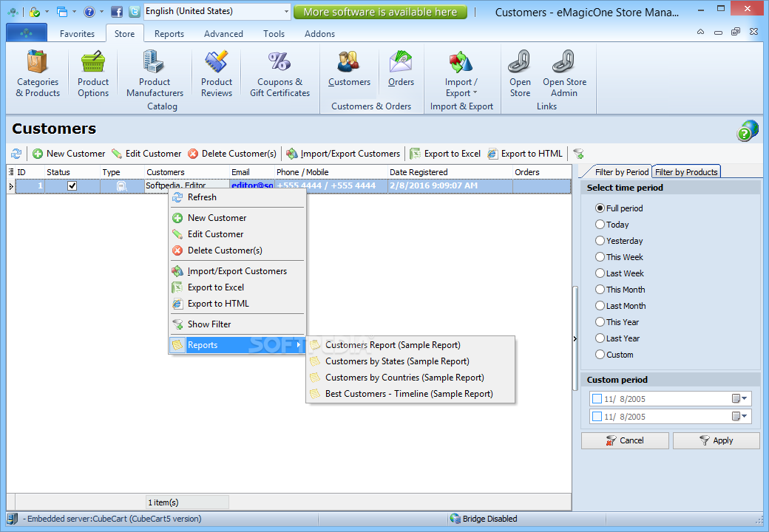Select the Today radio button
The width and height of the screenshot is (769, 532).
tap(600, 225)
